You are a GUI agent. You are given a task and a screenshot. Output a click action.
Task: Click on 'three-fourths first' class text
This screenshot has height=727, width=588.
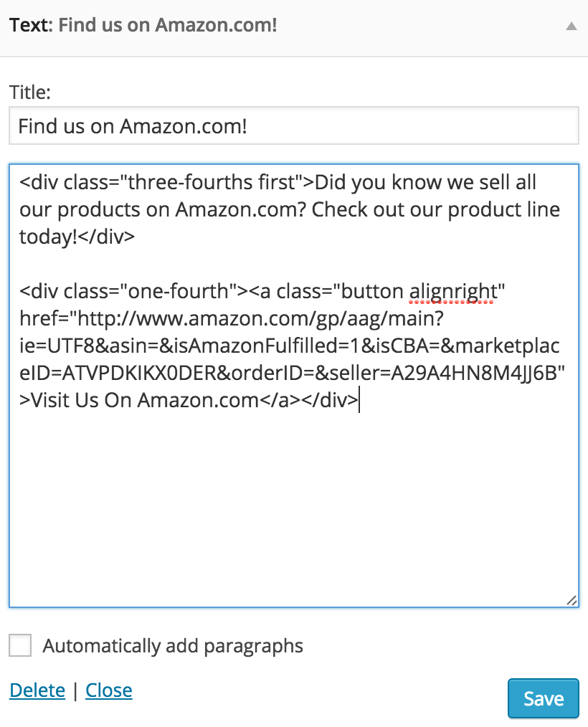[x=212, y=182]
